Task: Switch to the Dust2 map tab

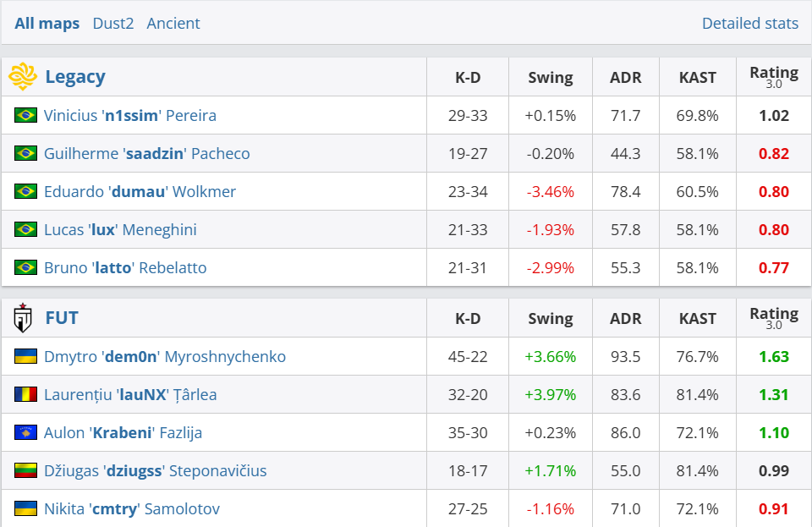Action: click(113, 23)
